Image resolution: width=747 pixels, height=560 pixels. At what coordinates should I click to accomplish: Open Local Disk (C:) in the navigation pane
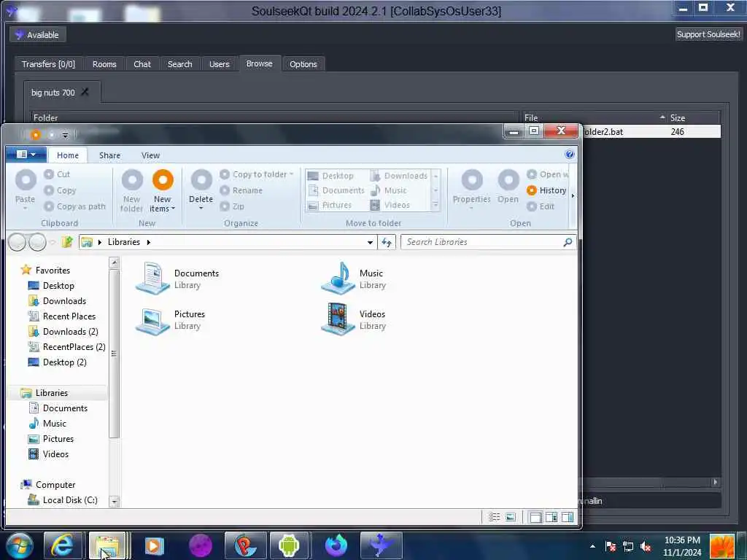point(63,500)
